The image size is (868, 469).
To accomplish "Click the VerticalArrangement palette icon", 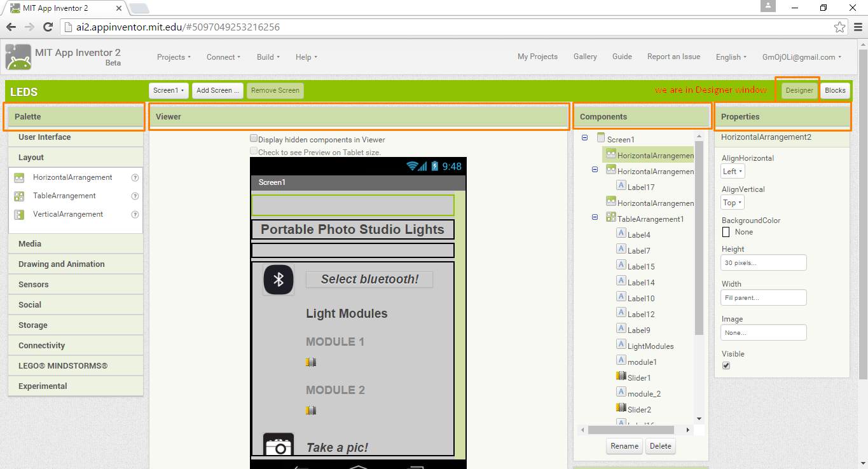I will click(x=19, y=215).
